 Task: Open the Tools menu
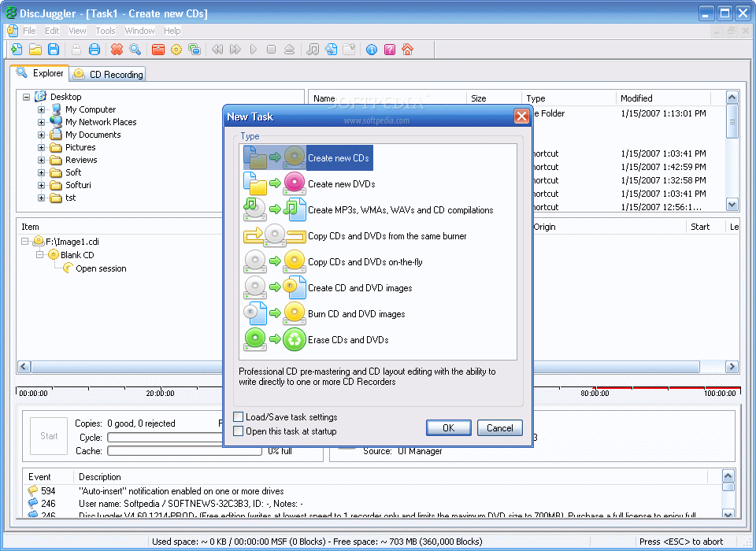pyautogui.click(x=105, y=31)
